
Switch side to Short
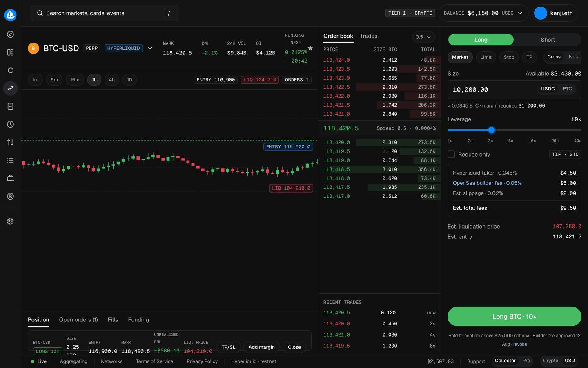[x=548, y=40]
